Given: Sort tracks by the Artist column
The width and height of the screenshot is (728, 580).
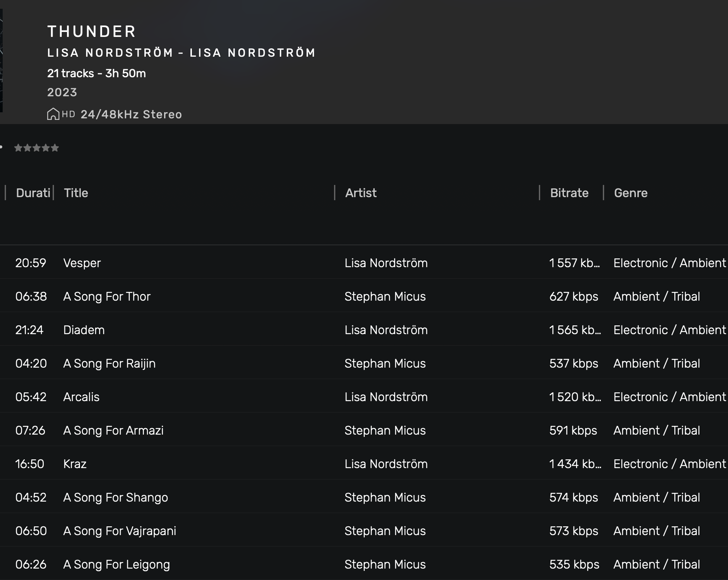Looking at the screenshot, I should pos(361,193).
